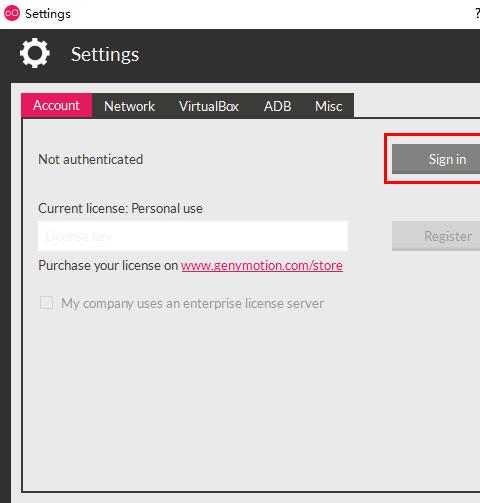This screenshot has height=503, width=480.
Task: Open the Misc settings tab
Action: point(328,106)
